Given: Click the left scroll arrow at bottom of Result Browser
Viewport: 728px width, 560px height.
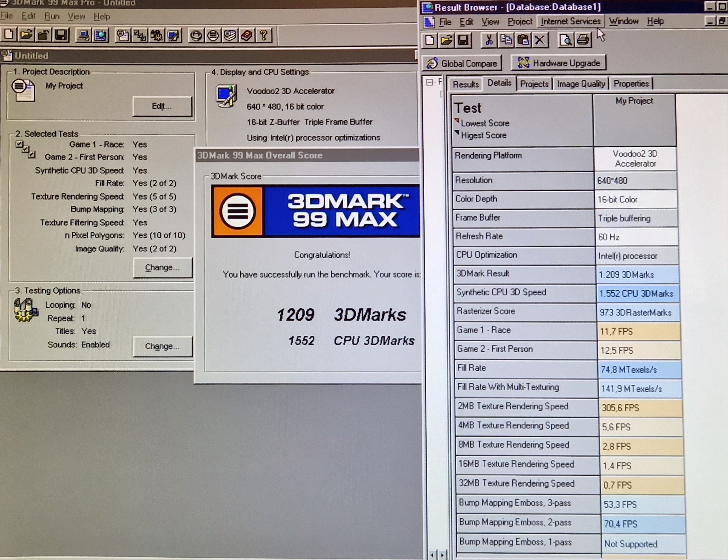Looking at the screenshot, I should coord(432,555).
